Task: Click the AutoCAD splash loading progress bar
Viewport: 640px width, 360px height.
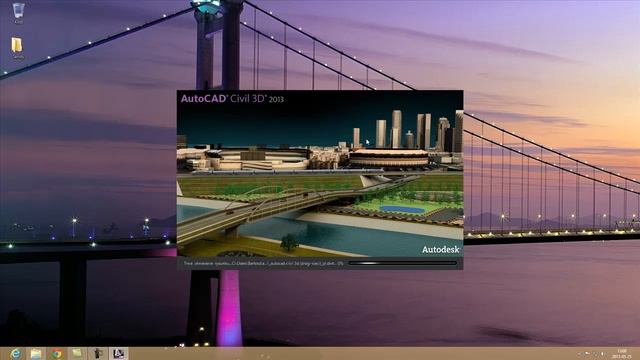Action: tap(402, 263)
